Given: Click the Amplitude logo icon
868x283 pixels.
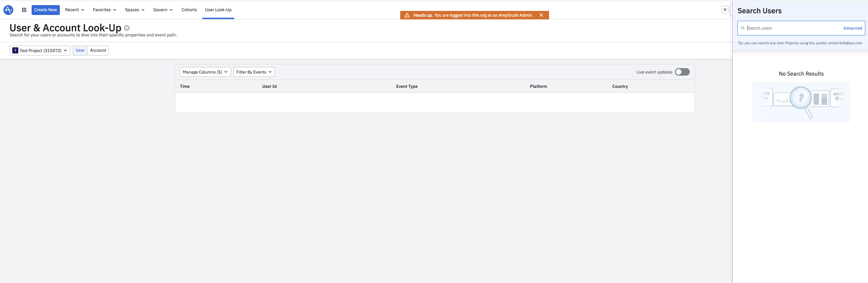Looking at the screenshot, I should (8, 10).
